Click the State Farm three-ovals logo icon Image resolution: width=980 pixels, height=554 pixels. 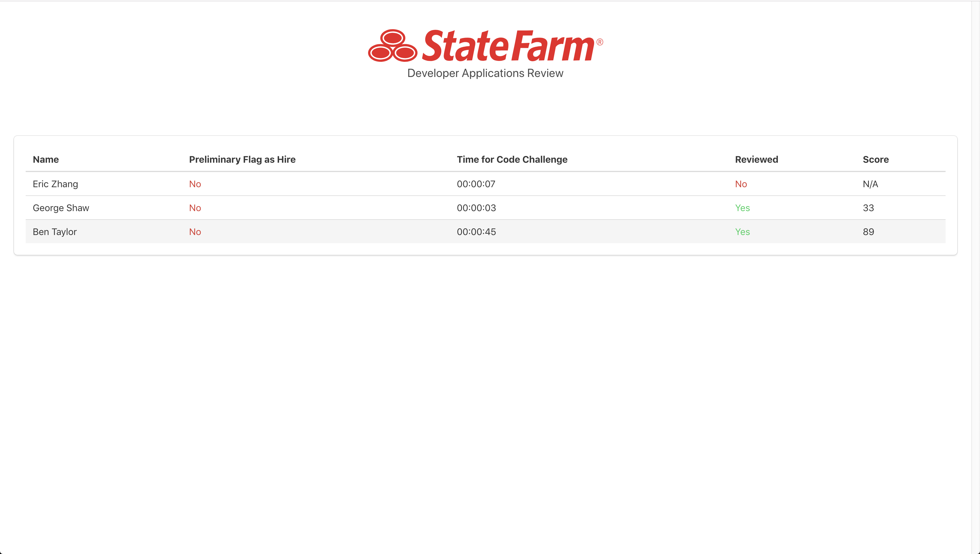392,46
